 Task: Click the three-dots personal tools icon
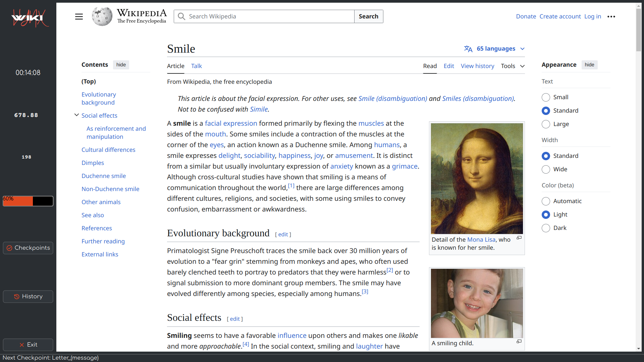pos(611,16)
